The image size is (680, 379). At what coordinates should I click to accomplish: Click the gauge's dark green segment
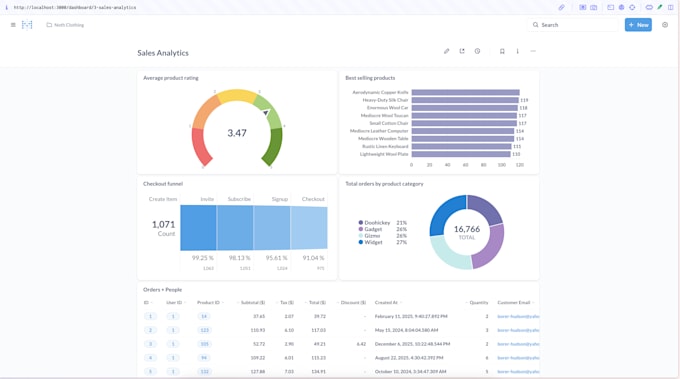(x=273, y=147)
